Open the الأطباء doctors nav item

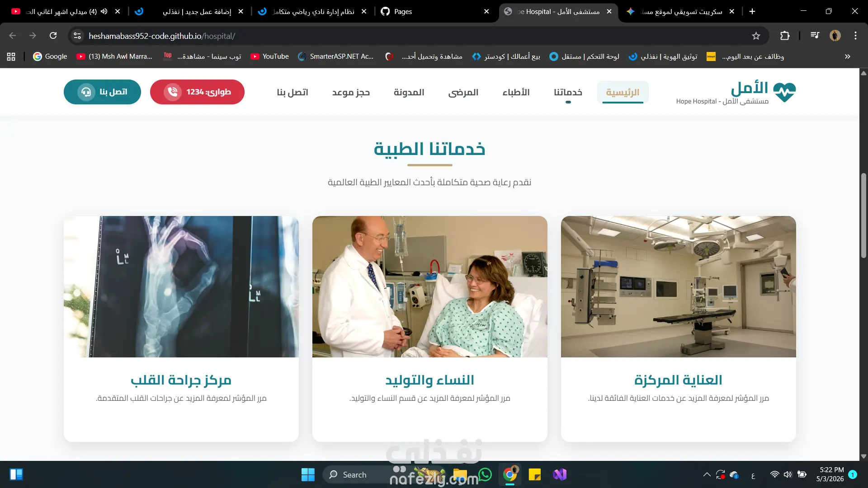tap(516, 92)
